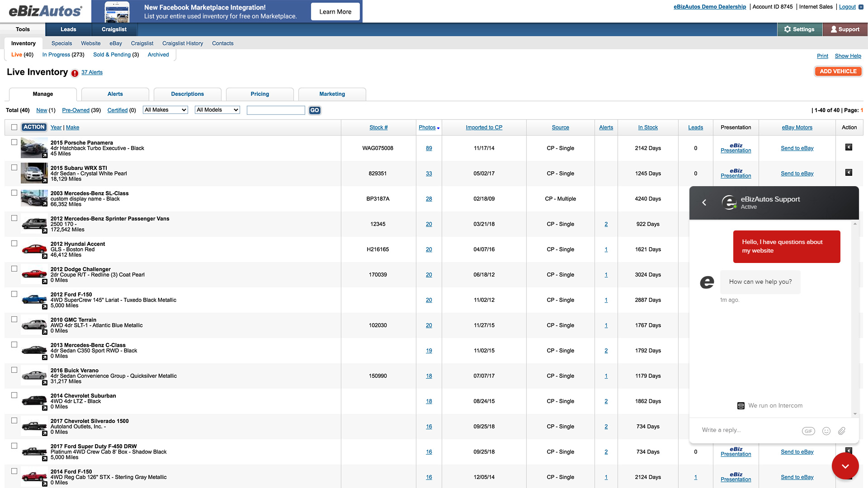Open the ACTION bulk menu button
Viewport: 868px width, 488px height.
tap(34, 127)
